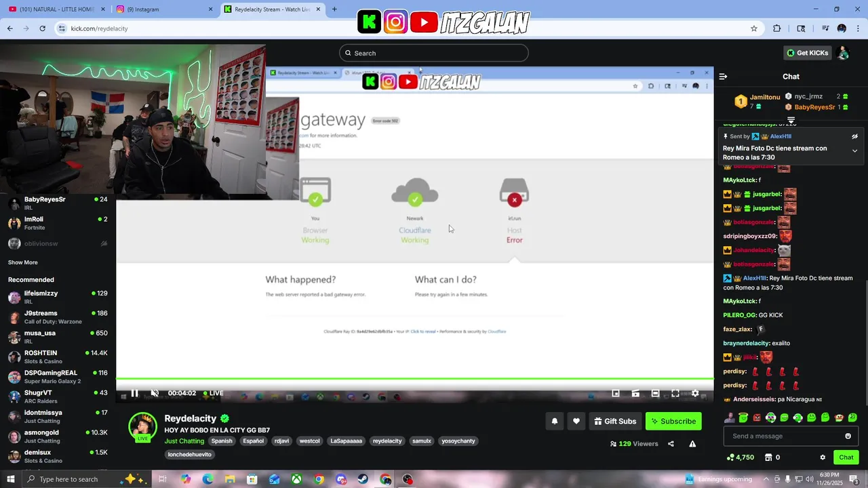Viewport: 868px width, 488px height.
Task: Go back in the browser
Action: pos(9,28)
